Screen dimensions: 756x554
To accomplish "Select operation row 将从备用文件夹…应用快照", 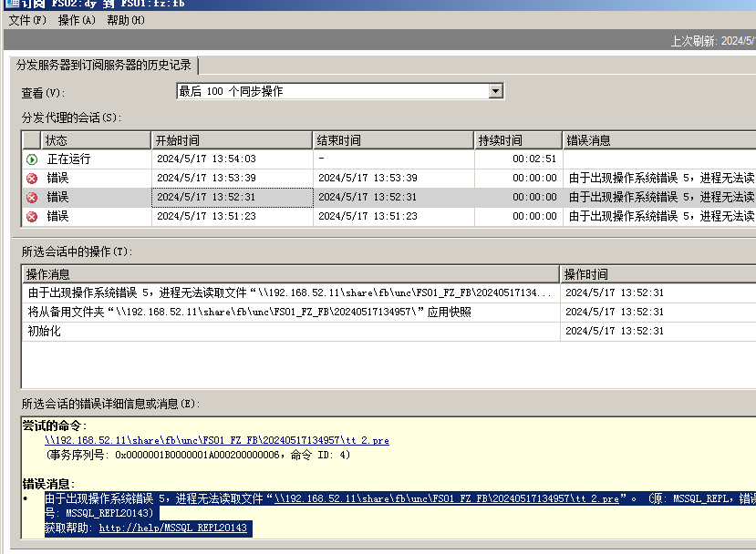I will click(389, 313).
